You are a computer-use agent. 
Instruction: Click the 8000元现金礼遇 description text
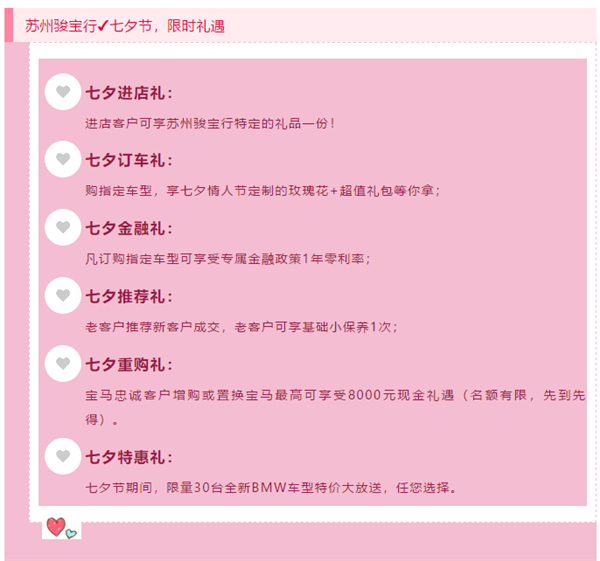point(335,407)
